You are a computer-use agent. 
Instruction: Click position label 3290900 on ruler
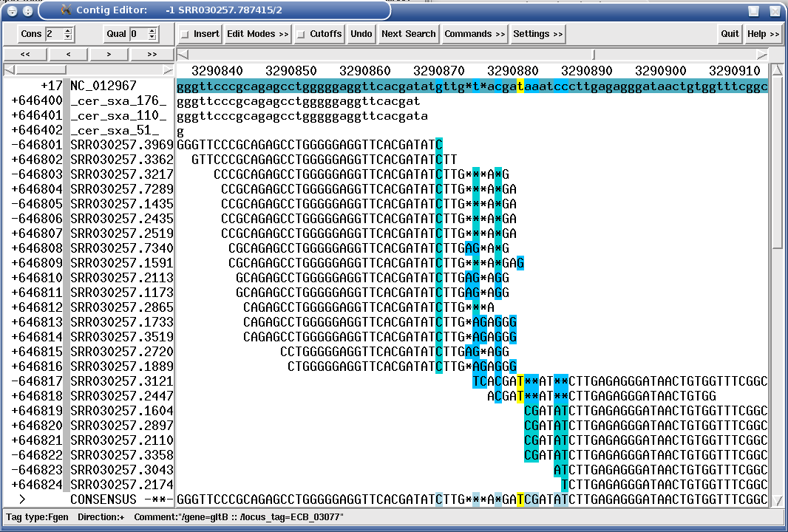pyautogui.click(x=660, y=71)
